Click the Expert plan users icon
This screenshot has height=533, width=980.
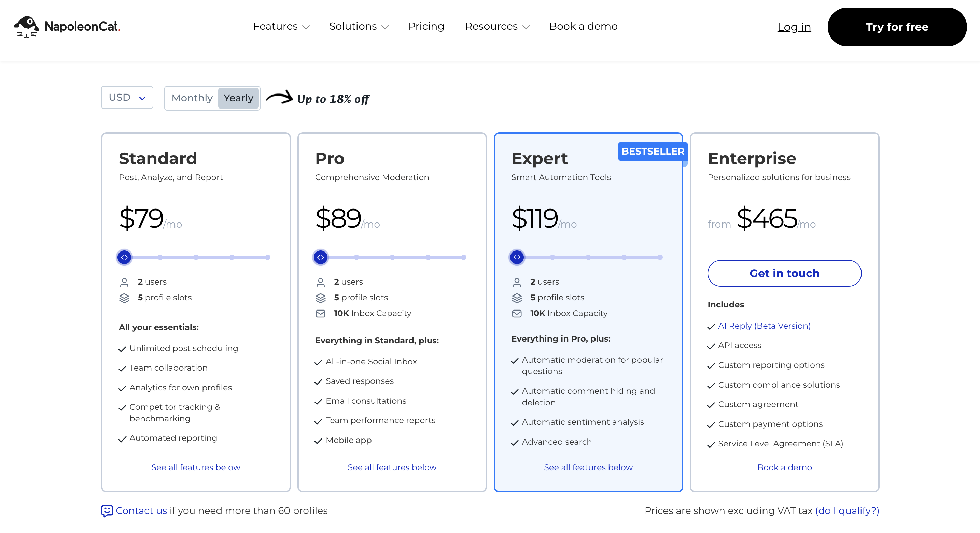(517, 282)
